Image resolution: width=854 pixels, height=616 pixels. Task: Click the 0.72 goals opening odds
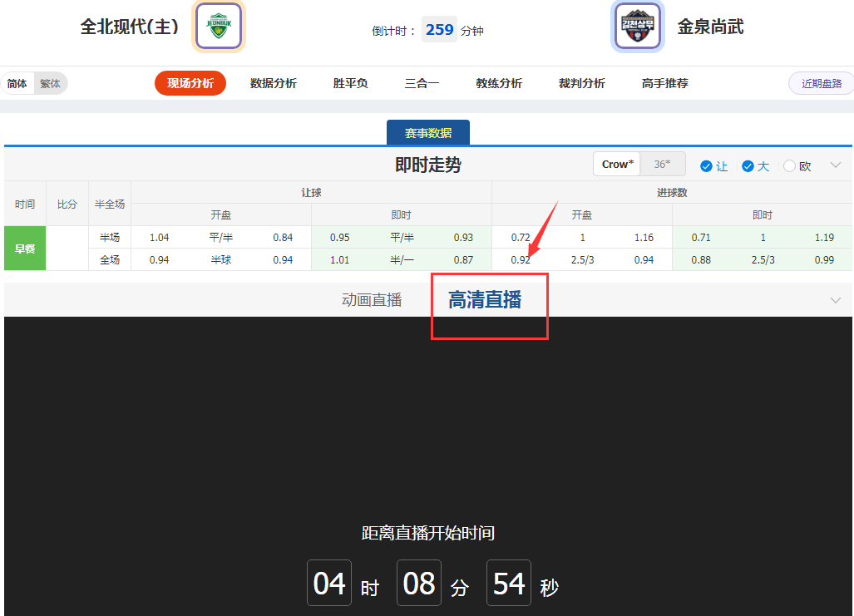[521, 238]
